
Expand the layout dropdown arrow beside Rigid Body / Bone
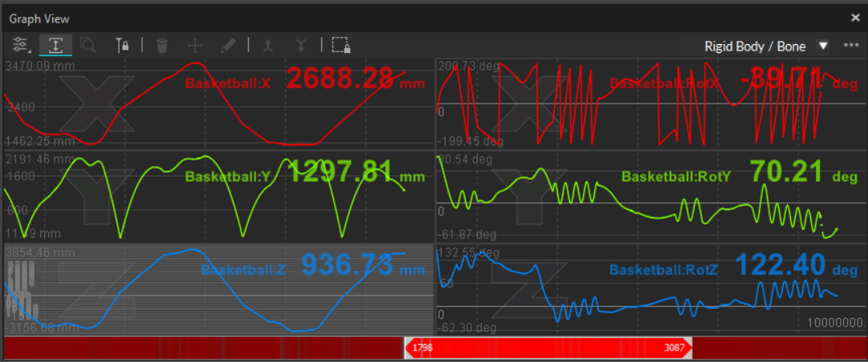[x=823, y=46]
